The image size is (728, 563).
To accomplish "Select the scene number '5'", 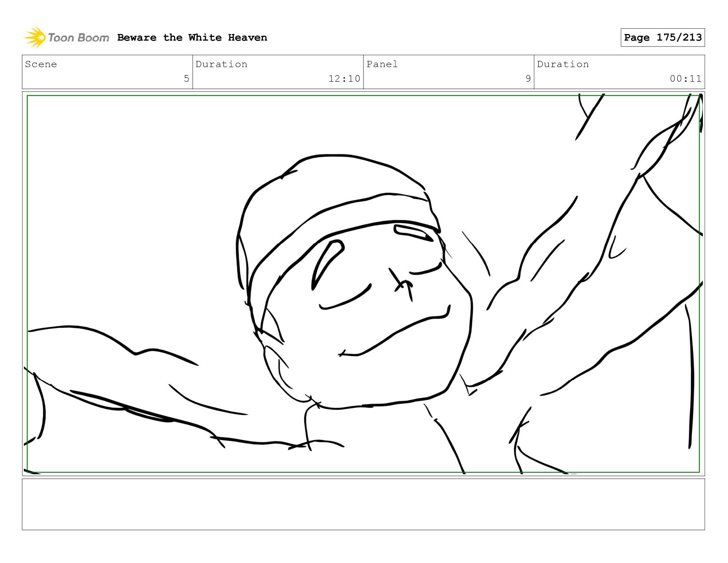I will tap(186, 79).
